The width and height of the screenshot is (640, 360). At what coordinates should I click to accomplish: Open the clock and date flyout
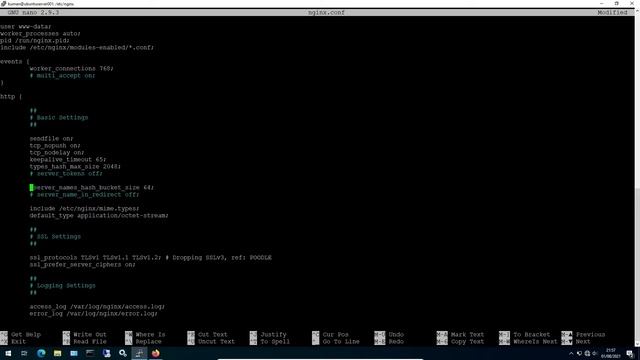click(611, 353)
